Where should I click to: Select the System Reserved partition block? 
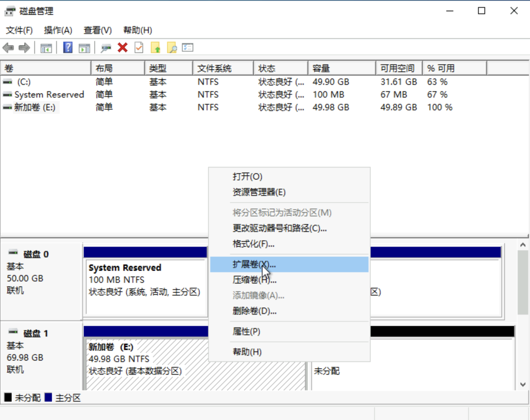[x=145, y=281]
